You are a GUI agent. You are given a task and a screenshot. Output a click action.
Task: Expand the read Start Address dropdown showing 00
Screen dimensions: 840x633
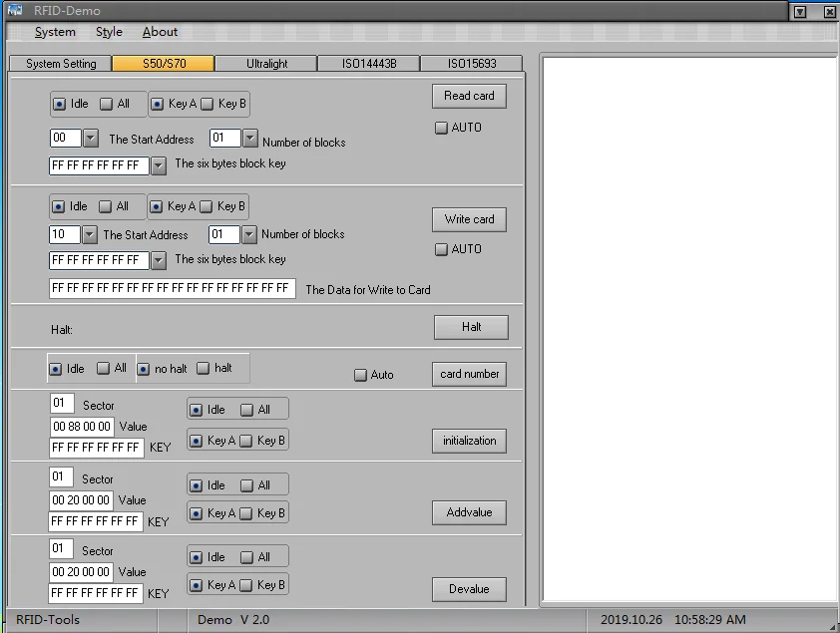pyautogui.click(x=91, y=138)
